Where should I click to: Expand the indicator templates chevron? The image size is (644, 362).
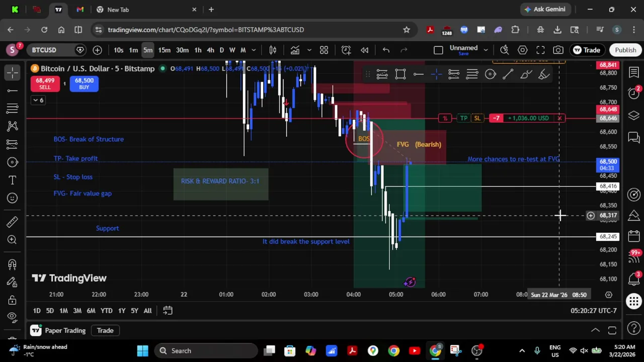309,50
